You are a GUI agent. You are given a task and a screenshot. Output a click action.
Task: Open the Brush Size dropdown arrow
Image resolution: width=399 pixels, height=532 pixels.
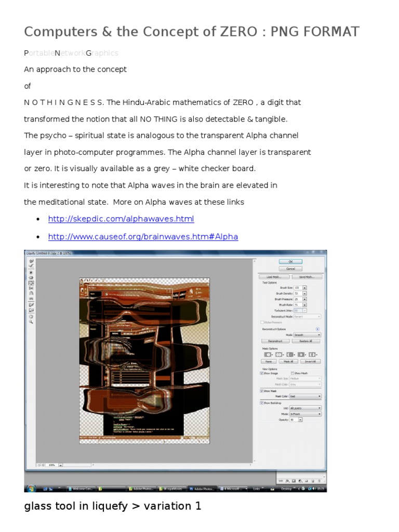tap(304, 288)
